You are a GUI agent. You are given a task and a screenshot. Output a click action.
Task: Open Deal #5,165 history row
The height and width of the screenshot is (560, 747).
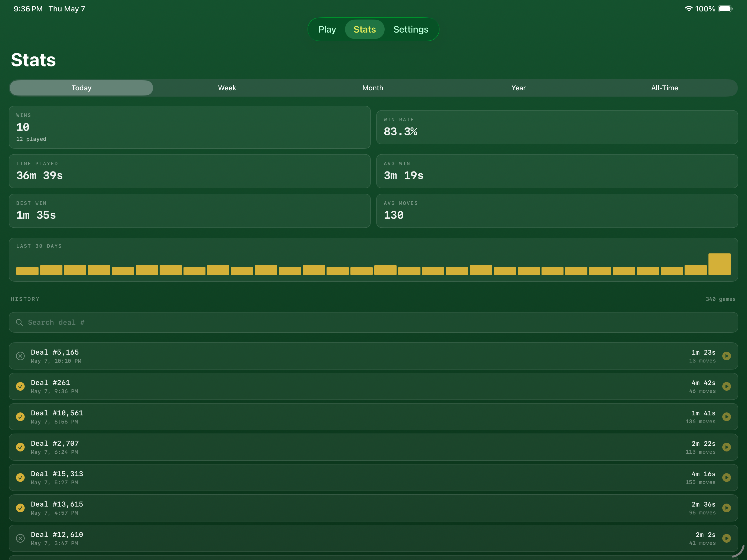pyautogui.click(x=373, y=356)
